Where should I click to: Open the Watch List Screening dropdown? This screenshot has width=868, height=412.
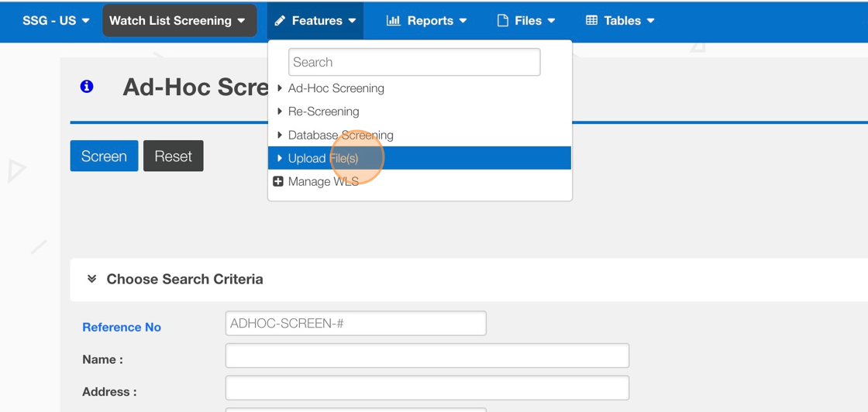(x=177, y=21)
